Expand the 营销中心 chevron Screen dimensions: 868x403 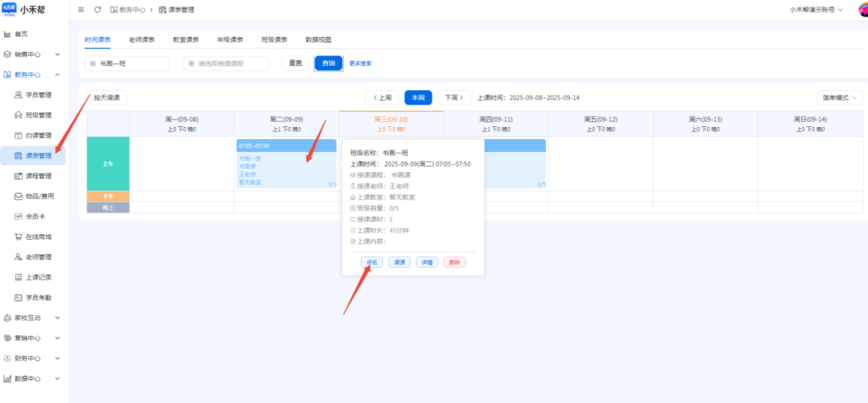(58, 338)
